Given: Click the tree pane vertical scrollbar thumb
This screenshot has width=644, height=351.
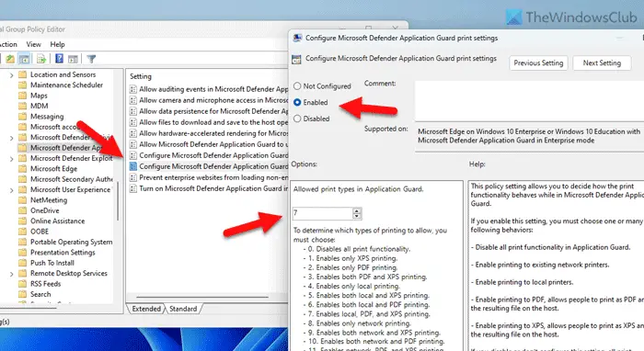Looking at the screenshot, I should [118, 201].
